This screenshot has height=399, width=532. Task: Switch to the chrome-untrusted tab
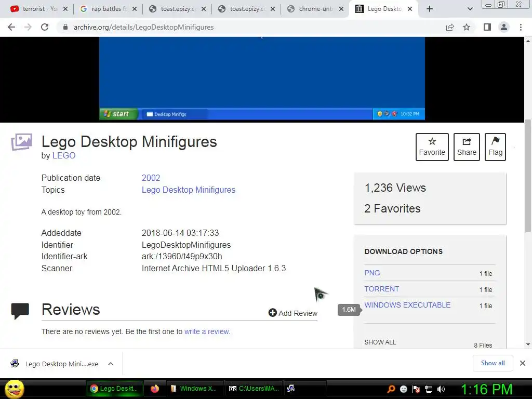click(x=315, y=9)
